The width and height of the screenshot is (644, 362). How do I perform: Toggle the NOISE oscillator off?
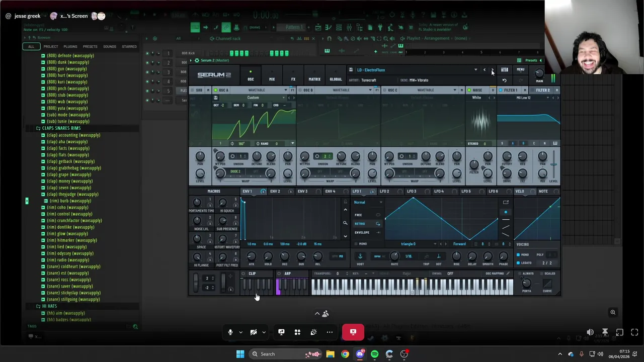coord(469,90)
